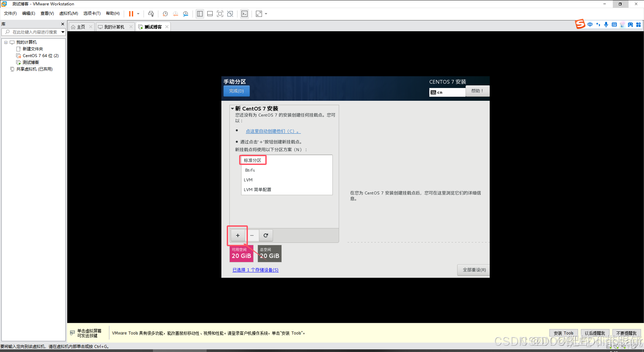The width and height of the screenshot is (644, 352).
Task: Click 点这里自动创建他们 link
Action: pyautogui.click(x=273, y=131)
